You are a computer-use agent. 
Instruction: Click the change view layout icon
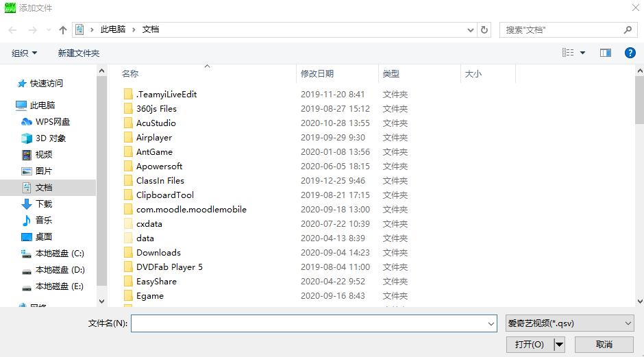(x=568, y=53)
